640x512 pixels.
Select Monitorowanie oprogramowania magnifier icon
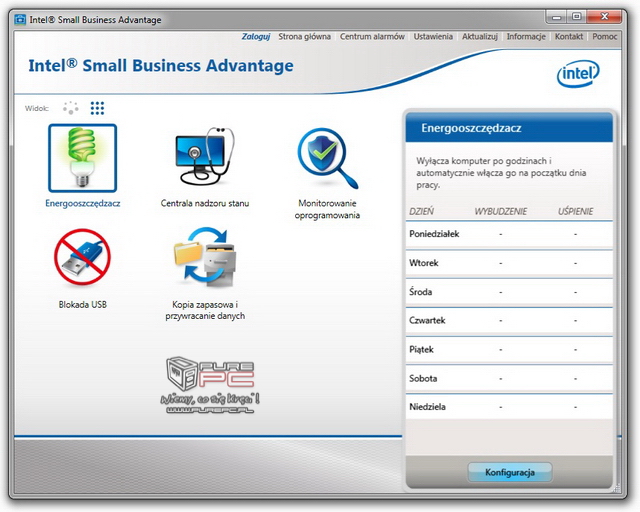tap(327, 158)
